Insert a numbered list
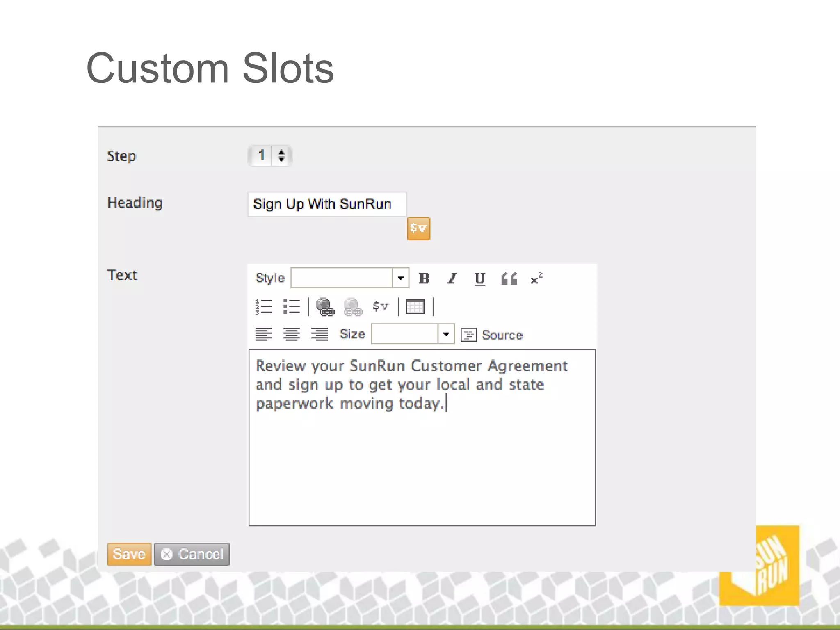 point(264,306)
